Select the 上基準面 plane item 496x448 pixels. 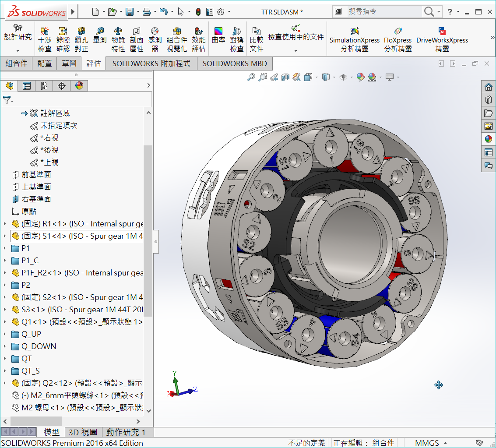click(36, 187)
